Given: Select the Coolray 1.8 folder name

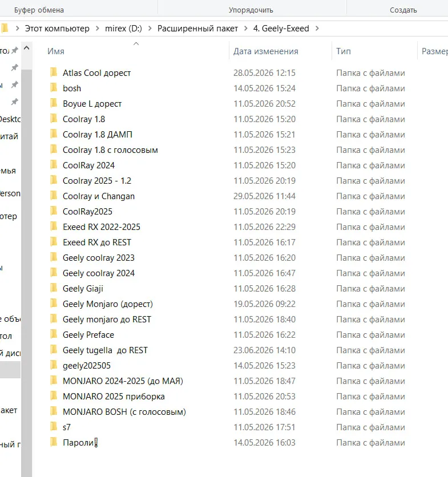Looking at the screenshot, I should pyautogui.click(x=84, y=119).
